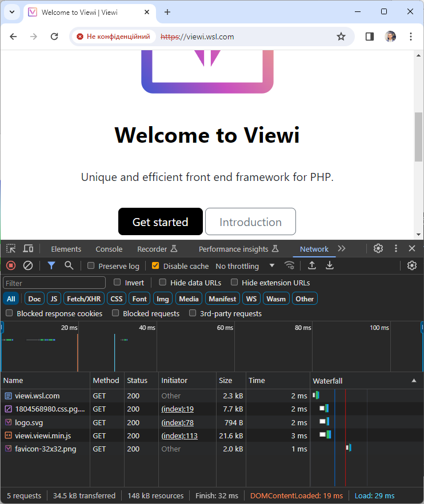The width and height of the screenshot is (424, 504).
Task: Uncheck the Disable cache checkbox
Action: pyautogui.click(x=155, y=265)
